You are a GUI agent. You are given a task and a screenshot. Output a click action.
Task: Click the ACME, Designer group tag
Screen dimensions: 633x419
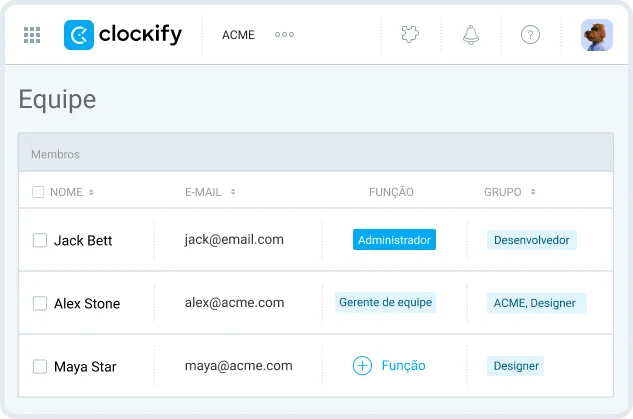[537, 303]
